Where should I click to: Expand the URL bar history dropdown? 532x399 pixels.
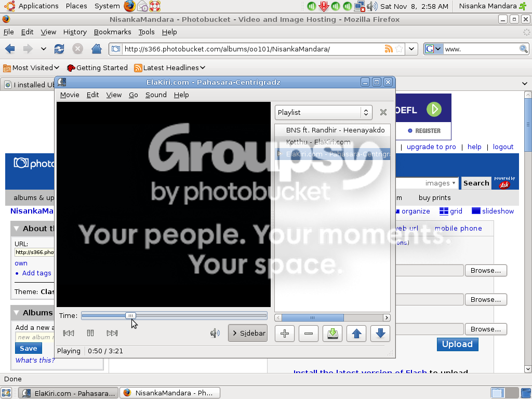tap(411, 49)
